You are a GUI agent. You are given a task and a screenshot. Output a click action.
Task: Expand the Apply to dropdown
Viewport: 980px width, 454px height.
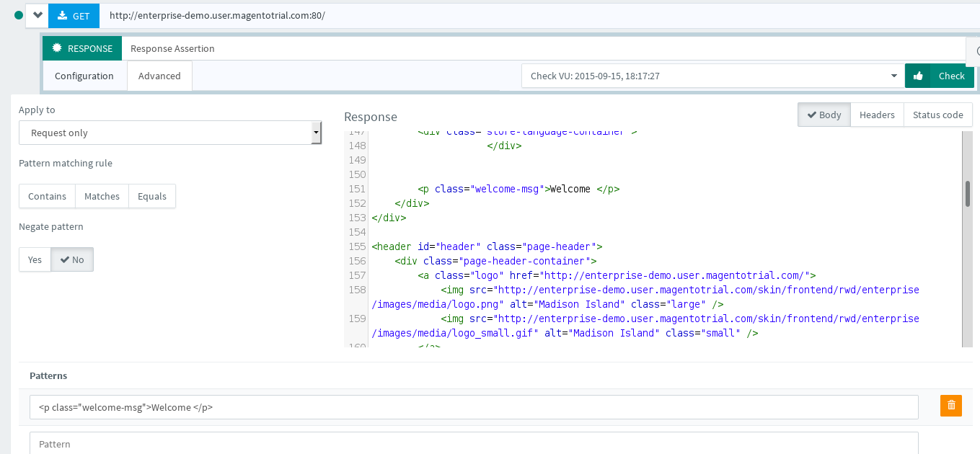click(170, 133)
